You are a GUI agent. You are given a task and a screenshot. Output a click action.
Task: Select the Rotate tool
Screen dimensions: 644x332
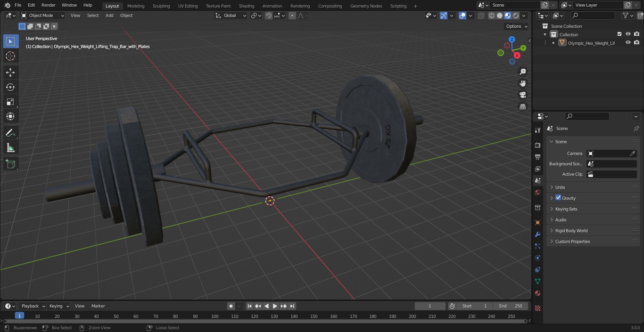tap(10, 87)
